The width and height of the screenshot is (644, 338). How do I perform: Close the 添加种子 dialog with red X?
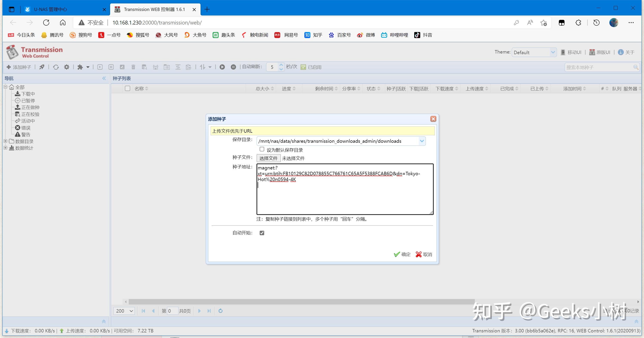[x=433, y=119]
